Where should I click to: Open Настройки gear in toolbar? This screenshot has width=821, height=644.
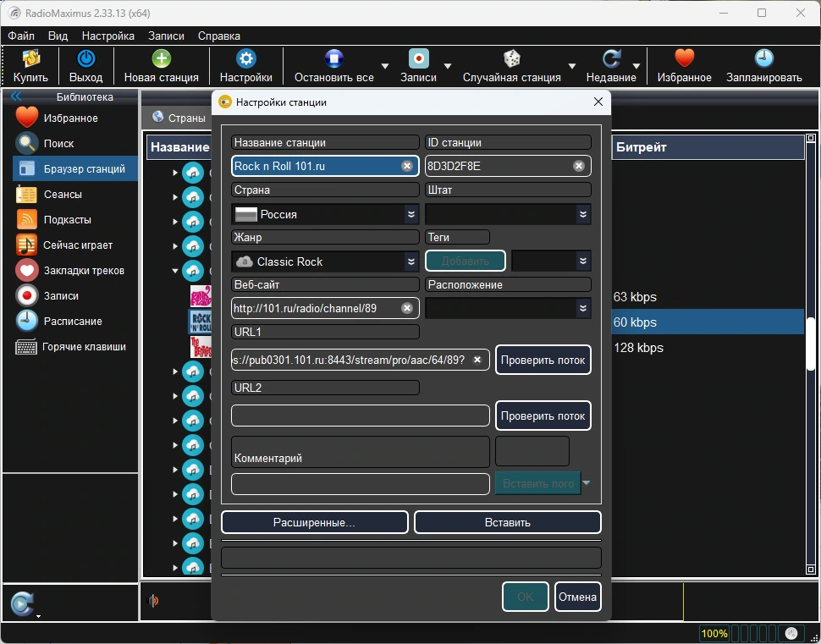pyautogui.click(x=245, y=58)
